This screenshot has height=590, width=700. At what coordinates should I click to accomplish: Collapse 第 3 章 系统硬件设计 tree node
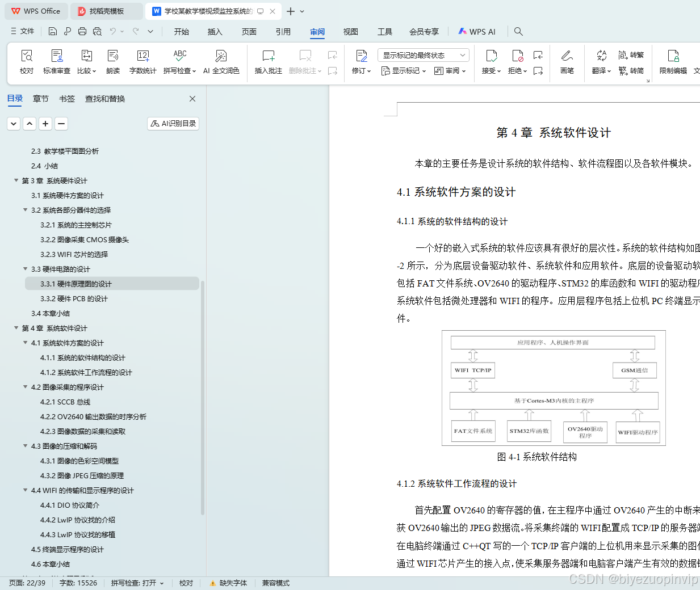coord(16,180)
